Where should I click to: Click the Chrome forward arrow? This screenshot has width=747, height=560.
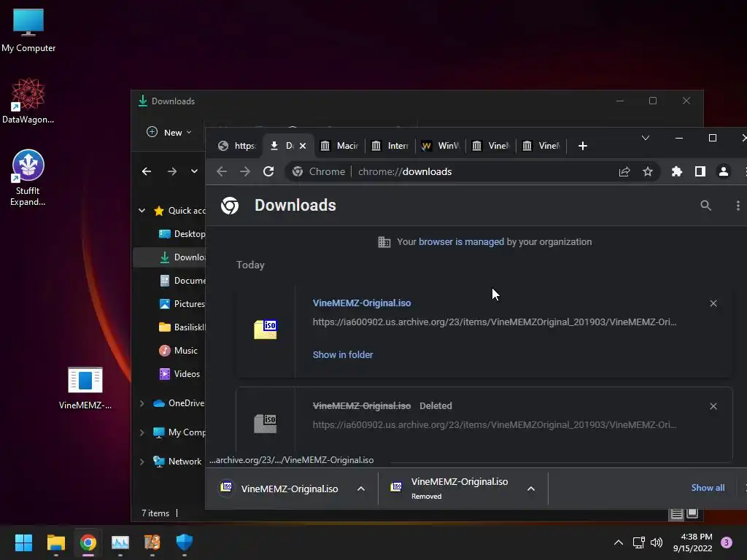tap(245, 171)
